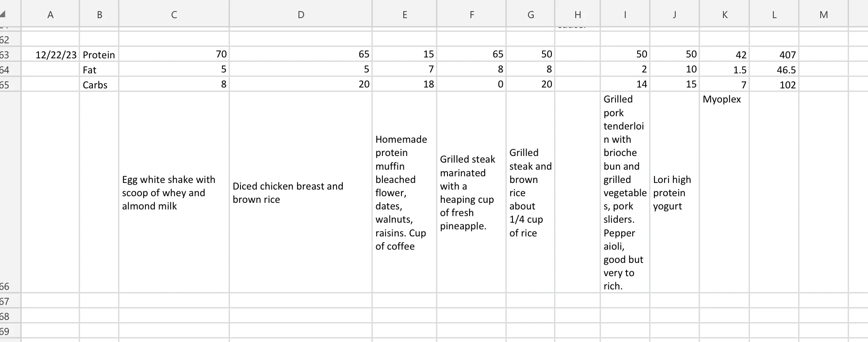868x342 pixels.
Task: Click the Lori high protein yogurt cell
Action: click(x=674, y=193)
